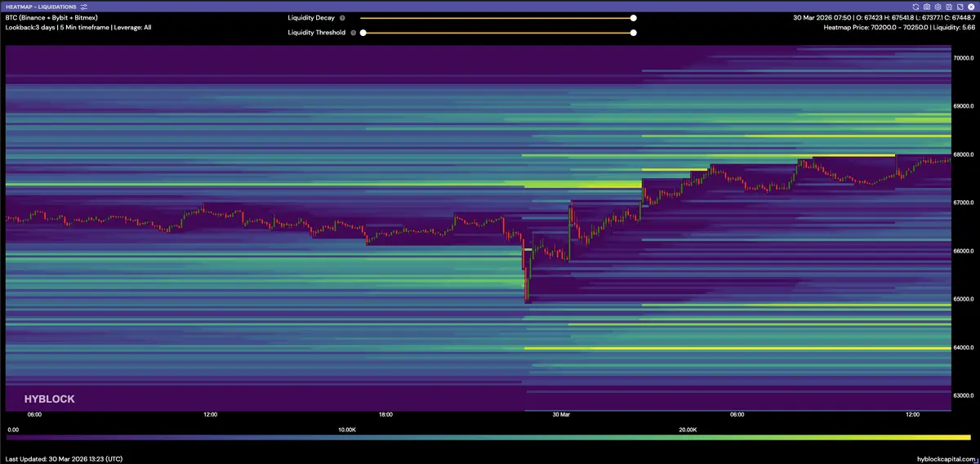Viewport: 980px width, 464px height.
Task: Click the Liquidity Decay slider handle
Action: click(633, 18)
